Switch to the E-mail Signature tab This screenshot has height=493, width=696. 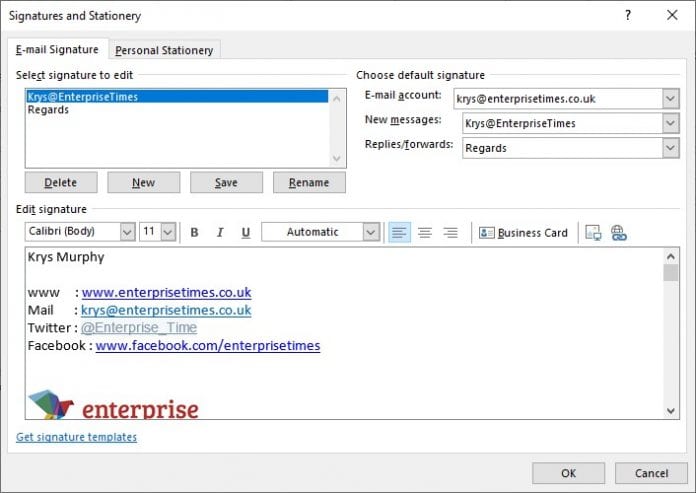click(57, 50)
